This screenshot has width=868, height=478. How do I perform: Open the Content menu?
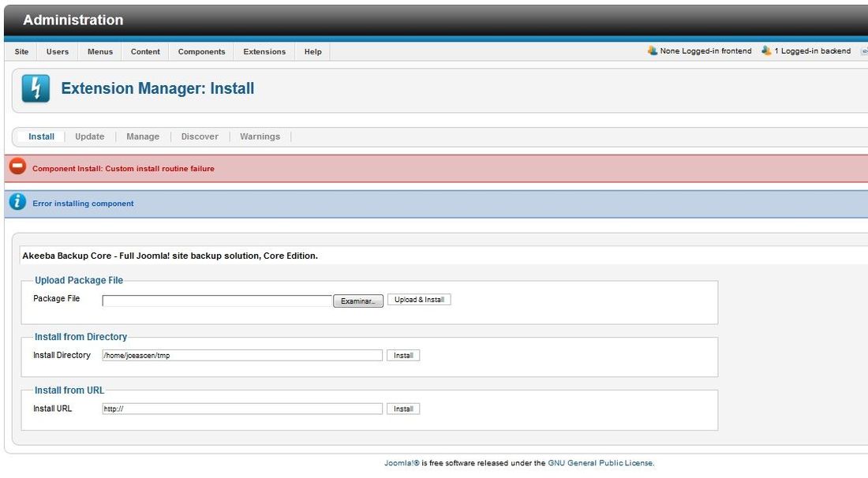(x=146, y=51)
